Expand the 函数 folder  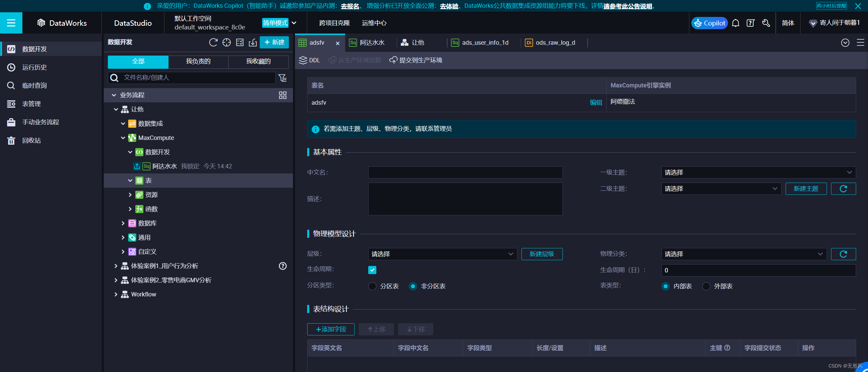coord(130,209)
